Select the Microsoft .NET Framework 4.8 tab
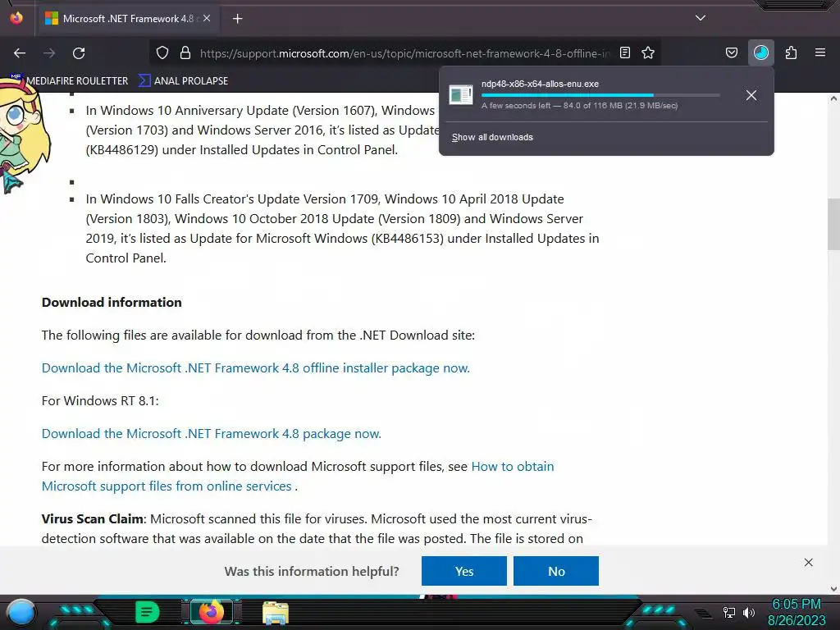 click(127, 19)
